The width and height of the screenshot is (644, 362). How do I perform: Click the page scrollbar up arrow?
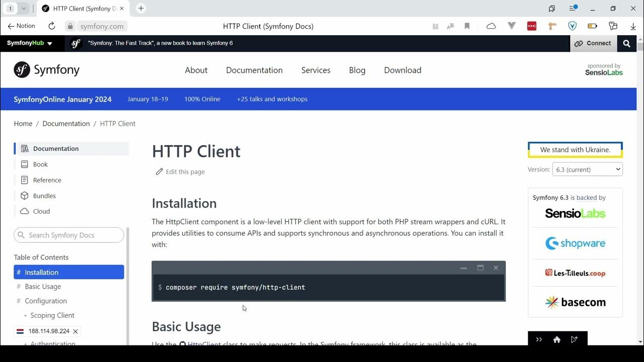640,39
